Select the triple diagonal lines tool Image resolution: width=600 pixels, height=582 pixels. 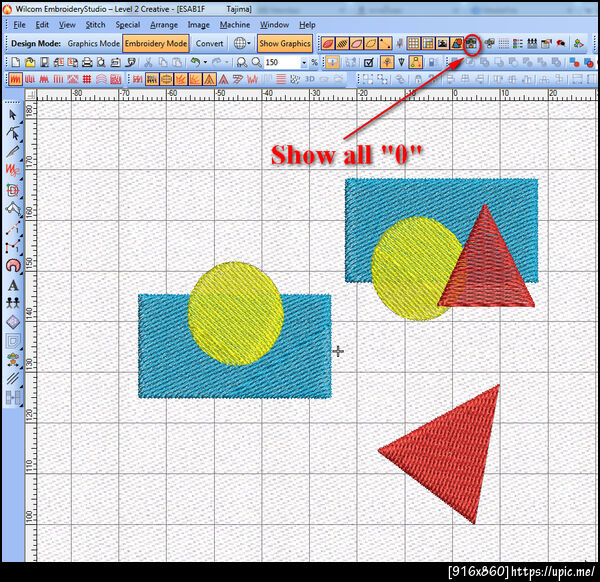[x=13, y=378]
